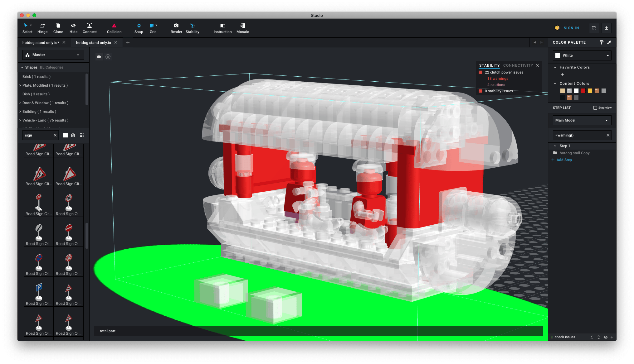Open the White color dropdown
This screenshot has width=634, height=364.
(582, 55)
